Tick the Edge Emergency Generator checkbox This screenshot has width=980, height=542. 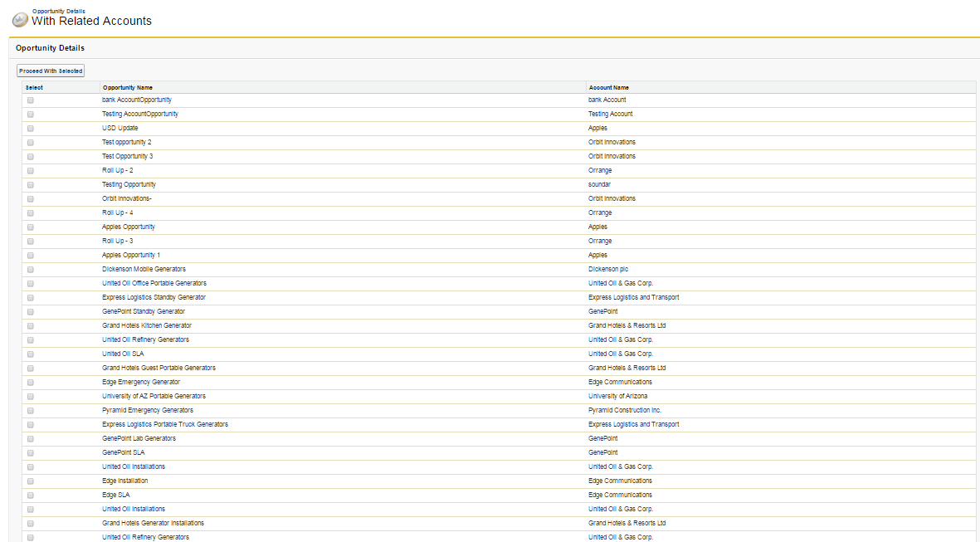[31, 383]
